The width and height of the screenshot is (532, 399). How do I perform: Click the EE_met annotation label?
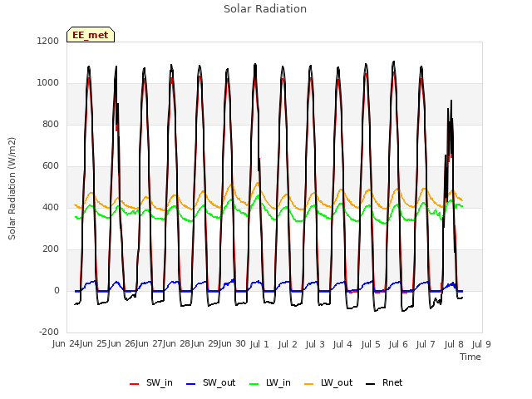pyautogui.click(x=91, y=35)
